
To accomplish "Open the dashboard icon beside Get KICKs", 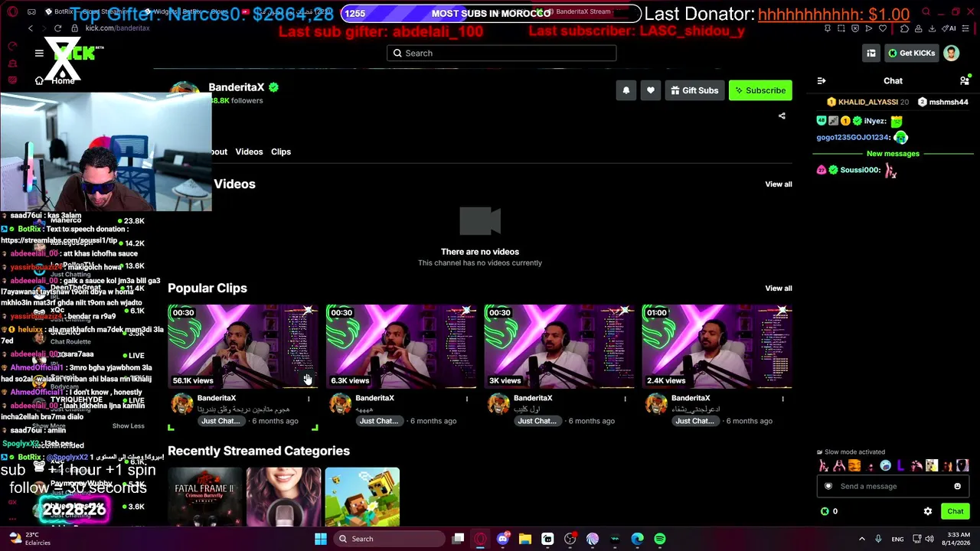I will [x=871, y=53].
